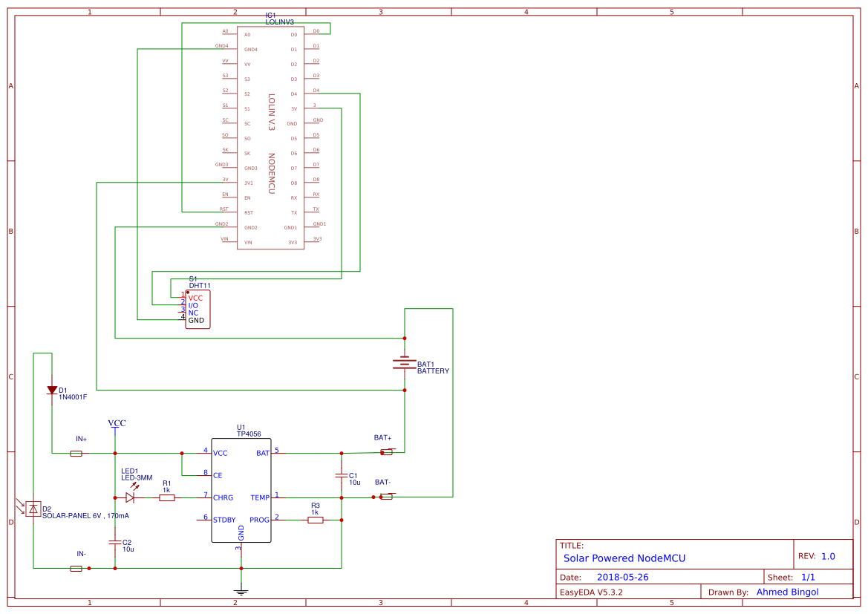The width and height of the screenshot is (868, 614).
Task: Click the LED-3MM symbol LED1
Action: (x=130, y=497)
